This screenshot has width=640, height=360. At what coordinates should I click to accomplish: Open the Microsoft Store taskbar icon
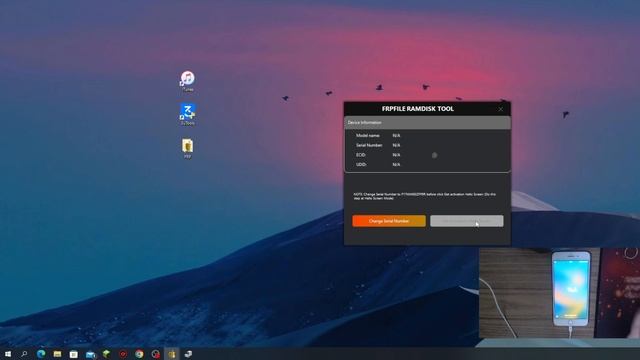[73, 354]
